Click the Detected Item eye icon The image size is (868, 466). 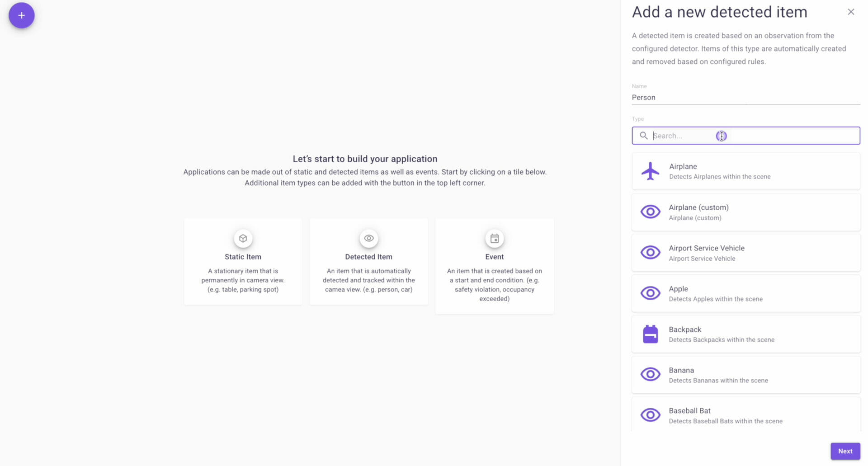(368, 238)
